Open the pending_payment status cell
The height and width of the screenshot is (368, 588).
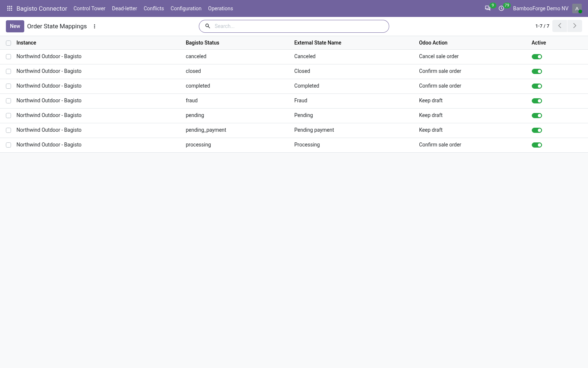(206, 130)
